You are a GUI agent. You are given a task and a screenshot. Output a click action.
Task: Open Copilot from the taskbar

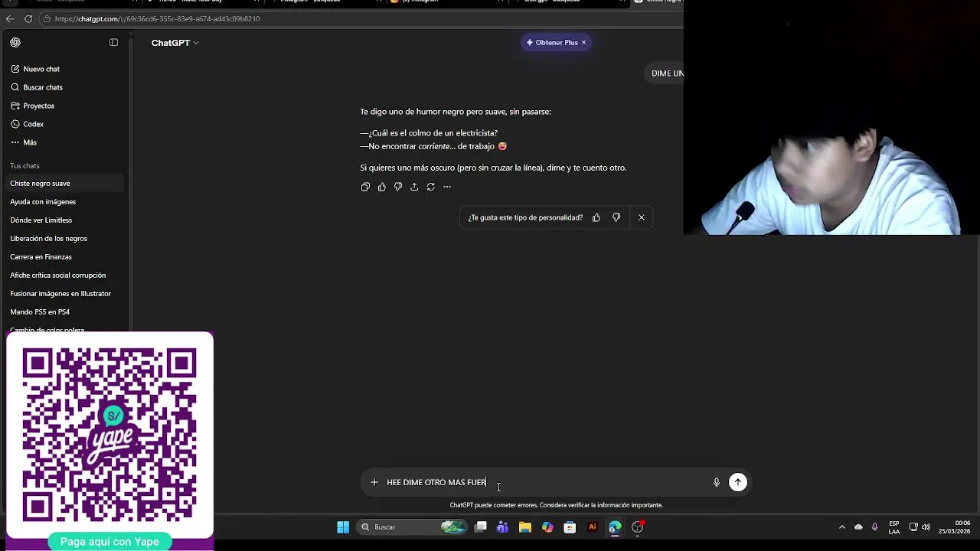point(547,527)
